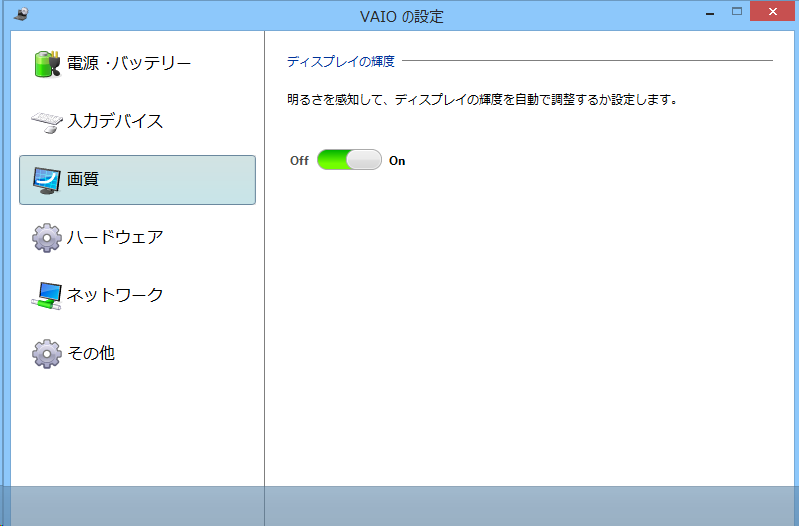Open 入力デバイス settings category

click(x=137, y=122)
